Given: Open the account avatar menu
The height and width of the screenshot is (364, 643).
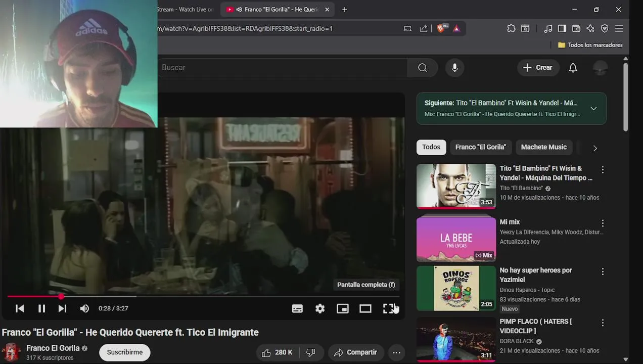Looking at the screenshot, I should point(600,68).
